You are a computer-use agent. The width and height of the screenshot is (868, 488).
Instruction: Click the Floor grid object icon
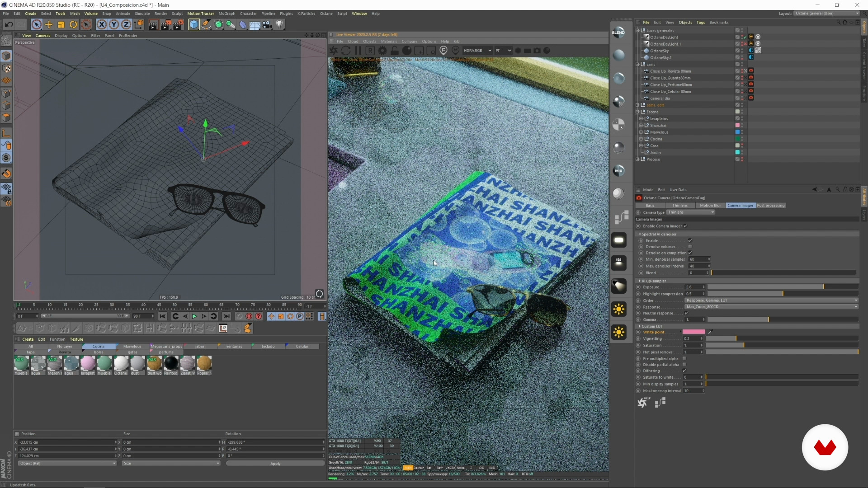click(x=255, y=24)
